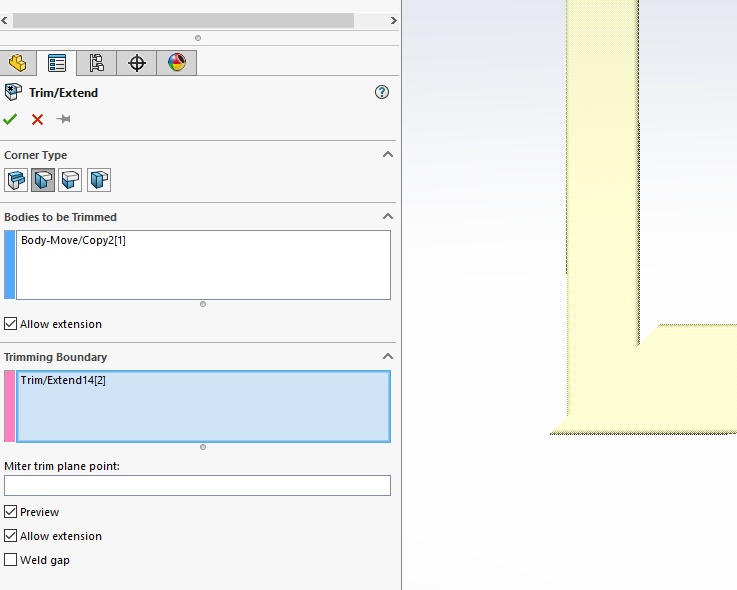Viewport: 737px width, 590px height.
Task: Click the blue Bodies to be Trimmed color bar
Action: click(9, 265)
